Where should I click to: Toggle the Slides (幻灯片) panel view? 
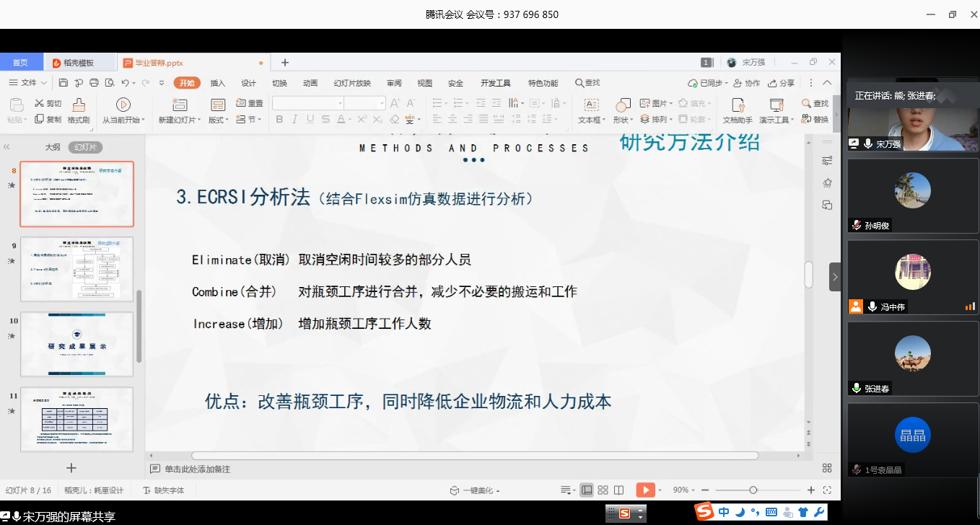click(x=86, y=147)
